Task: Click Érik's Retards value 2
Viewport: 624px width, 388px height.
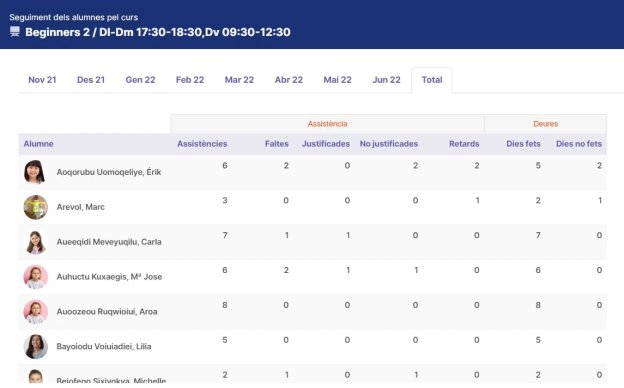Action: tap(477, 166)
